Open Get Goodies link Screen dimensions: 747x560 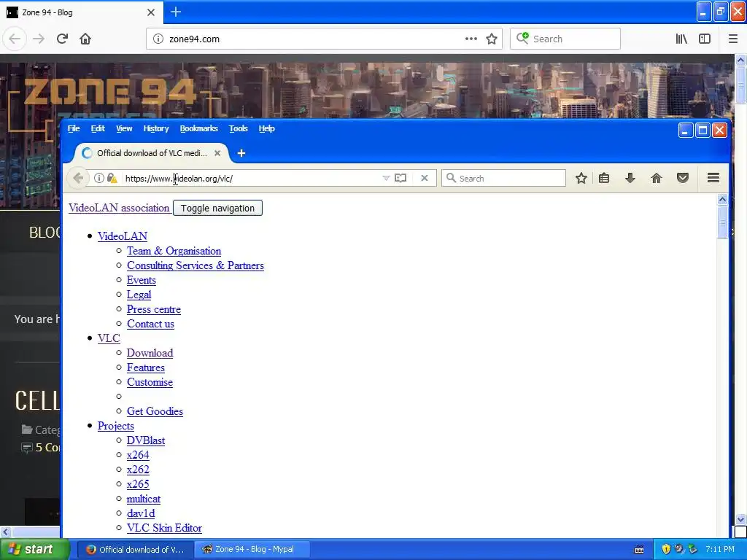(155, 411)
